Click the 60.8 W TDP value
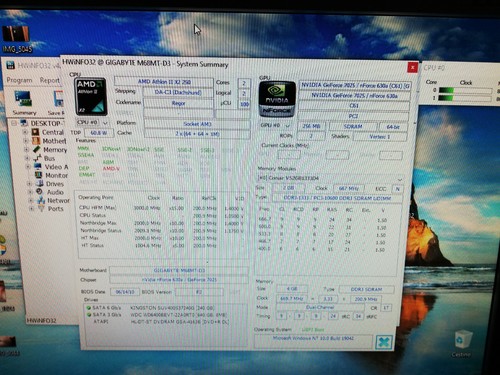 99,133
